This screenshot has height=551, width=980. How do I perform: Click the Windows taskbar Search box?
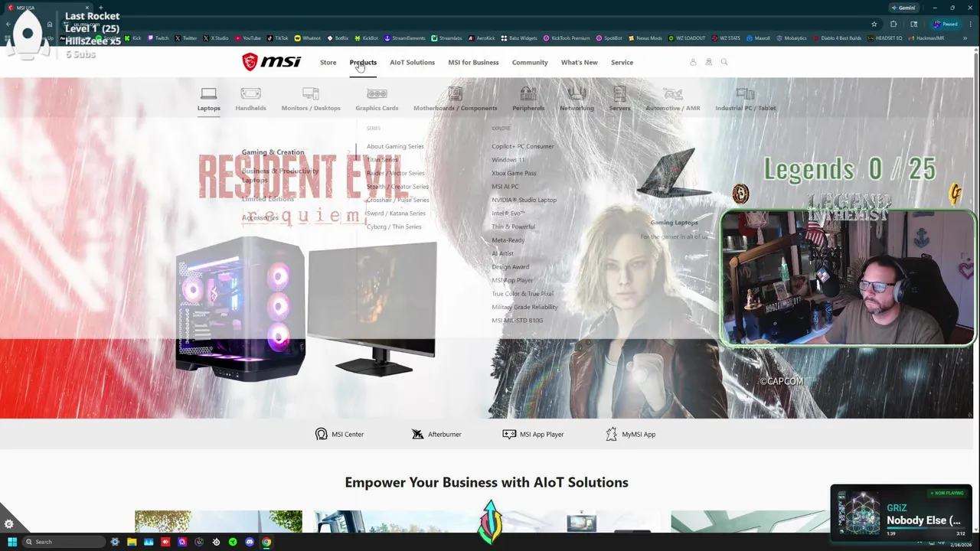point(63,542)
